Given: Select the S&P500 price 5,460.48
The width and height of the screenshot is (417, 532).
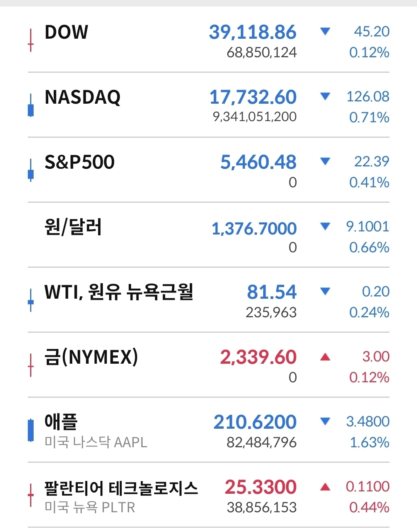Looking at the screenshot, I should (258, 162).
